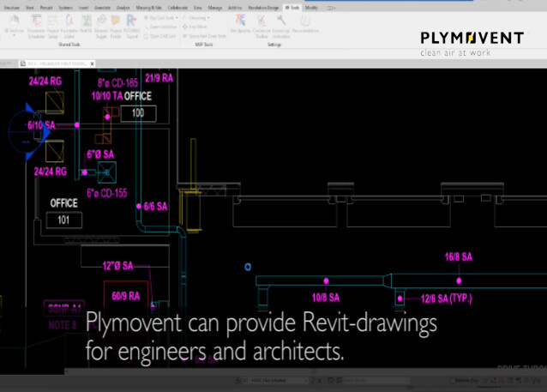Open the Steel ribbon tab
Screen dimensions: 547x392
click(x=30, y=8)
